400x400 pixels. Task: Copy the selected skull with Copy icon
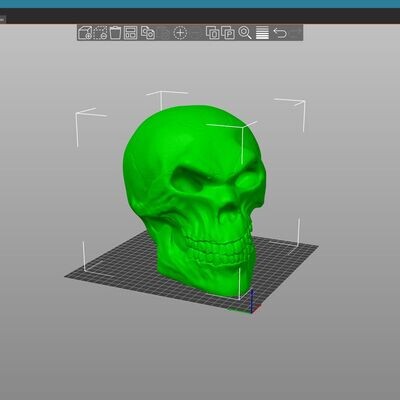(x=148, y=33)
